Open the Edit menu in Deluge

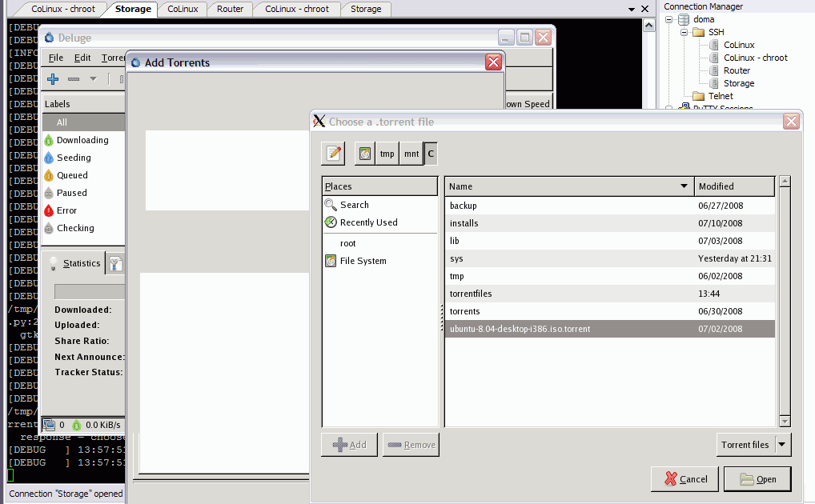82,58
